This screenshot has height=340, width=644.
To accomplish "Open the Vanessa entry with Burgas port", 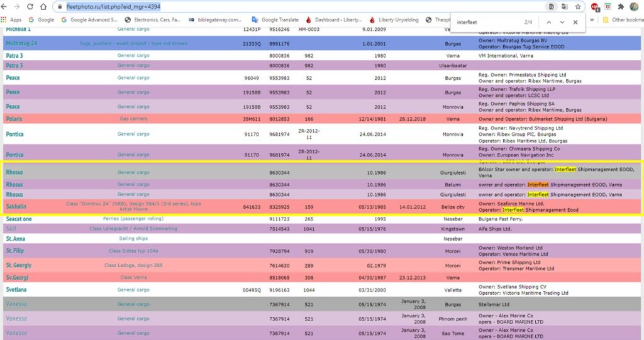I will click(x=16, y=304).
